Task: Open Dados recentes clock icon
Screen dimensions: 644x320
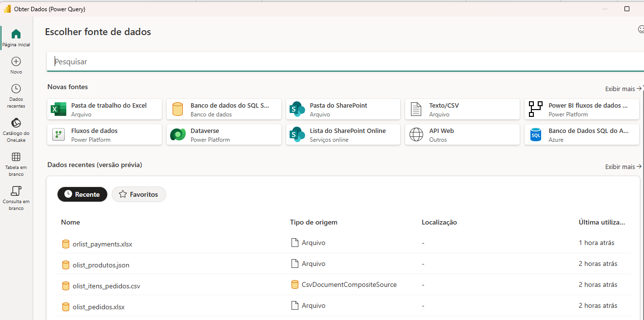Action: tap(16, 89)
